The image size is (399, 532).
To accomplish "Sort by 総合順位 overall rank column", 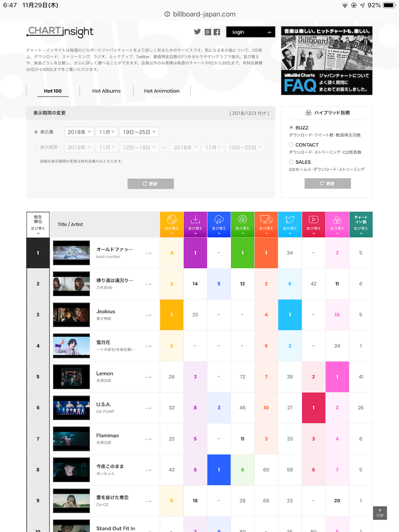I will pos(38,224).
